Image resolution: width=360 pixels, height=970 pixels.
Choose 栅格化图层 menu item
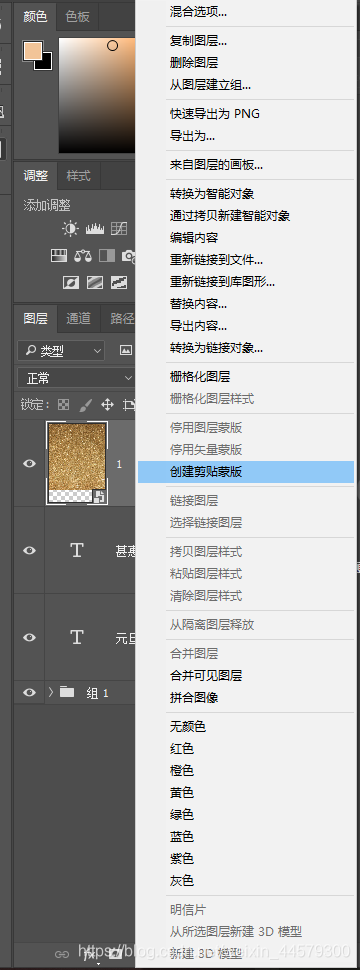[x=200, y=377]
